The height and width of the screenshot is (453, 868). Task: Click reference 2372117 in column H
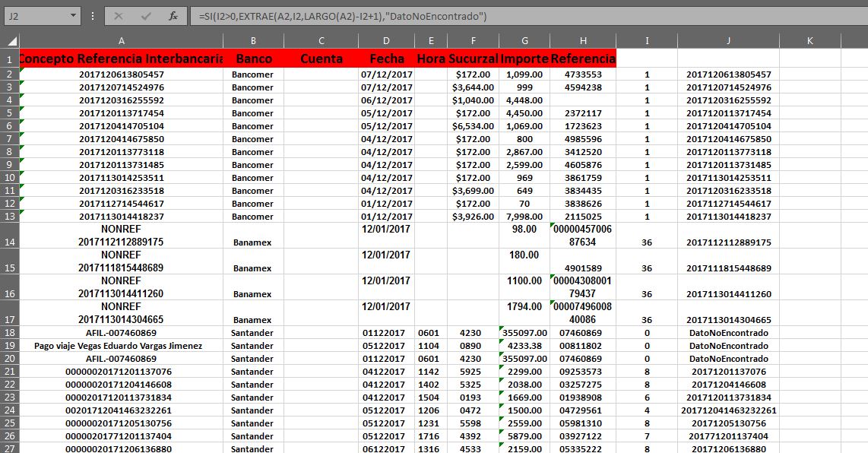(583, 113)
